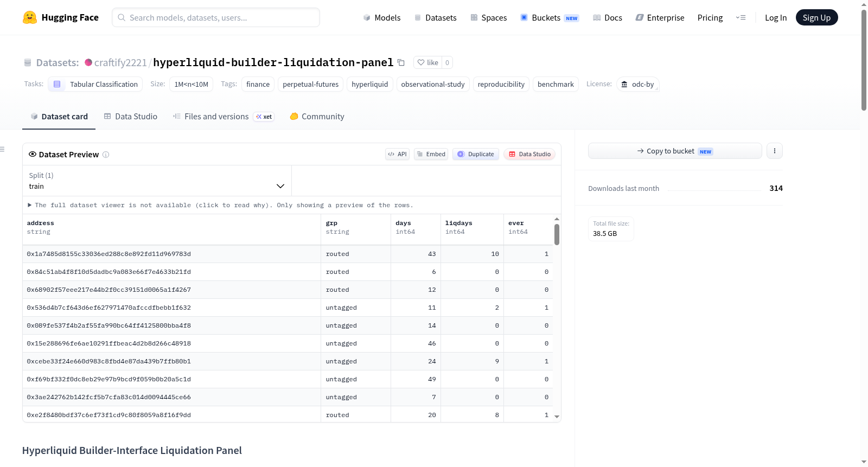868x467 pixels.
Task: Expand the additional navigation menu icon
Action: pos(741,17)
